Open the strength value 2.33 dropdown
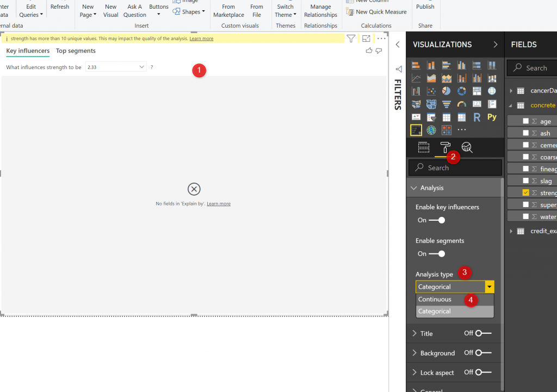Screen dimensions: 557x392 click(x=142, y=67)
